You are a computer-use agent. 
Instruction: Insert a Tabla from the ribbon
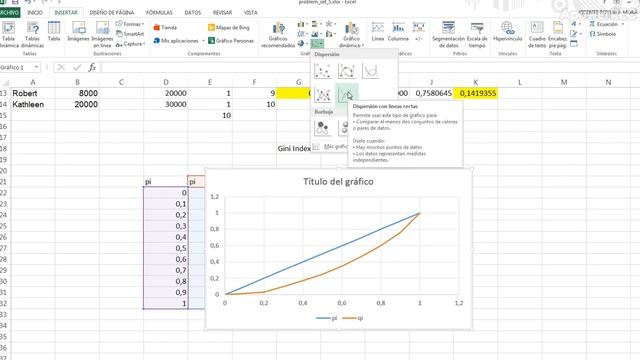[54, 32]
